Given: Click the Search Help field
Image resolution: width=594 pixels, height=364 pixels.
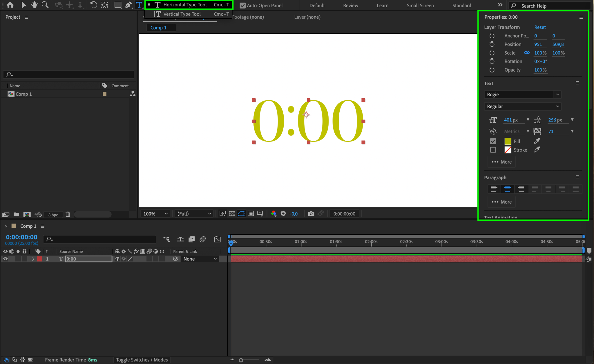Looking at the screenshot, I should [550, 6].
